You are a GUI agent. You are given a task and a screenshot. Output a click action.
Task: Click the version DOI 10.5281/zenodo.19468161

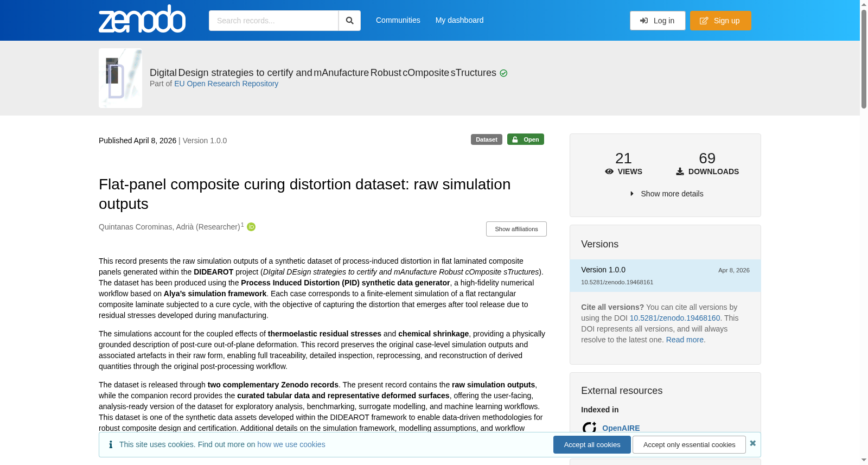[617, 282]
